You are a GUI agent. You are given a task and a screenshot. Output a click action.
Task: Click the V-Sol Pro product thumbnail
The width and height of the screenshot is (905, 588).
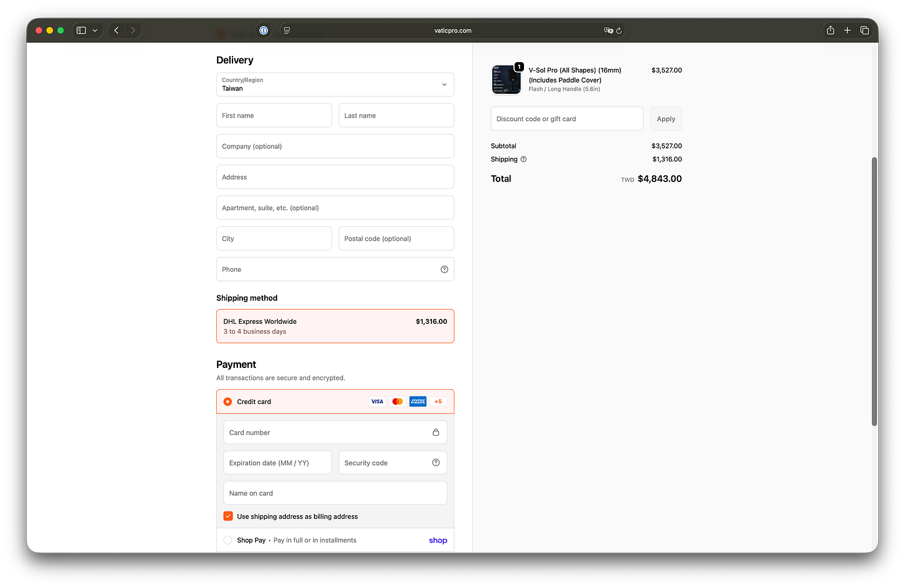507,79
